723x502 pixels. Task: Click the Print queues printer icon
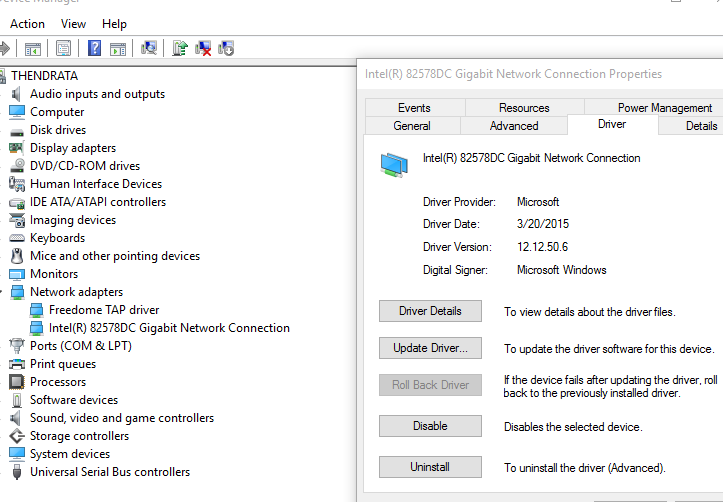pos(17,364)
